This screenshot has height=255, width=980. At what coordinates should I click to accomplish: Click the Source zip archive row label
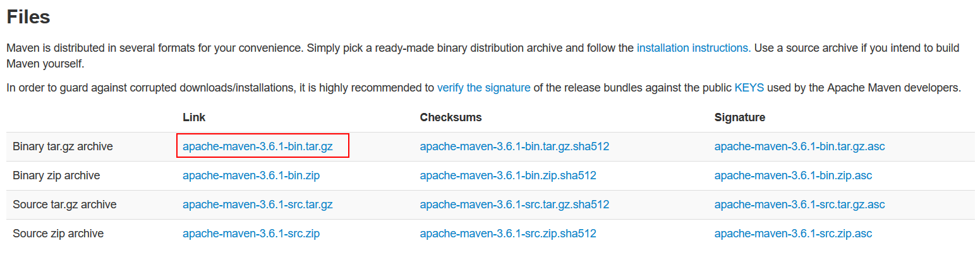coord(58,234)
